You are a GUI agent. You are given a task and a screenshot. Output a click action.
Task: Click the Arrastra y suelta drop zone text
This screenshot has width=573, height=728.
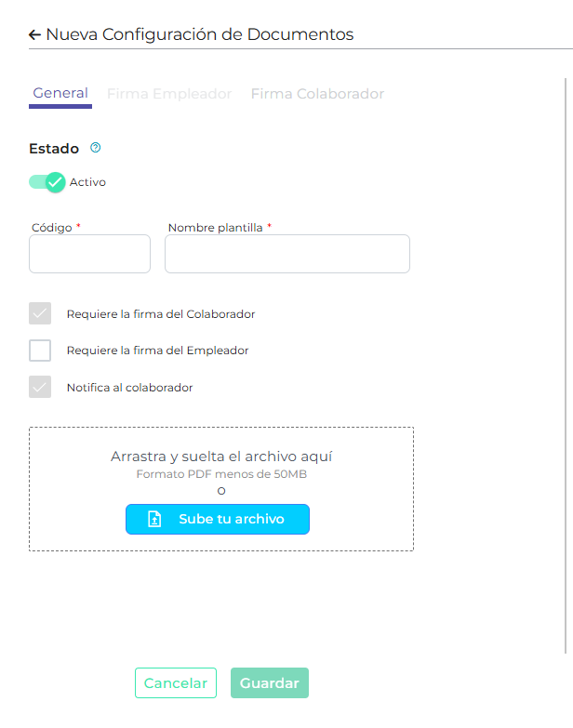coord(221,457)
